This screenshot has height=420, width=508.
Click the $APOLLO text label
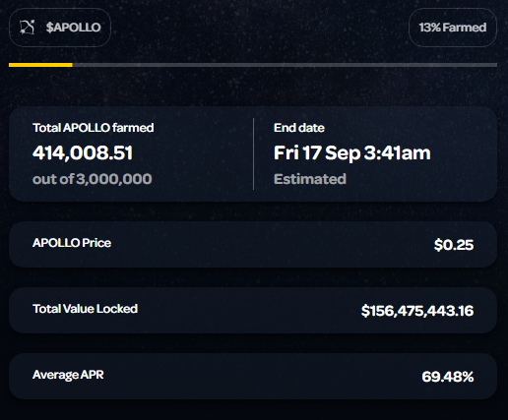pos(73,28)
